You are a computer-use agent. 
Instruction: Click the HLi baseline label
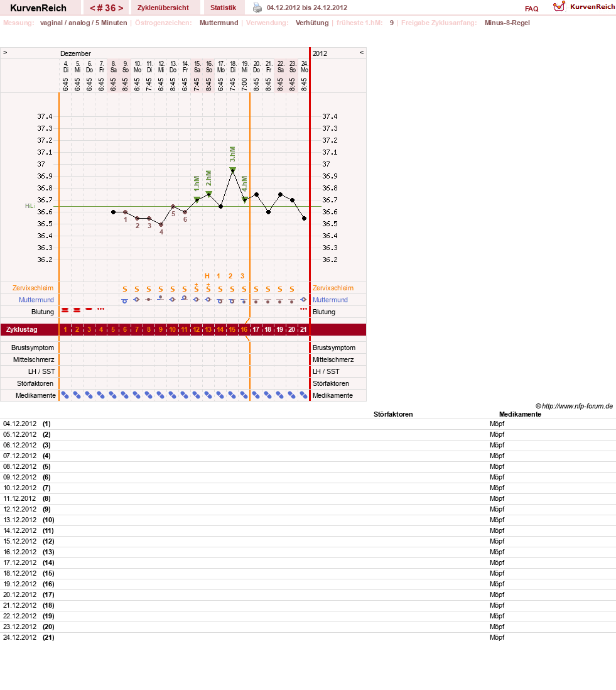[30, 206]
